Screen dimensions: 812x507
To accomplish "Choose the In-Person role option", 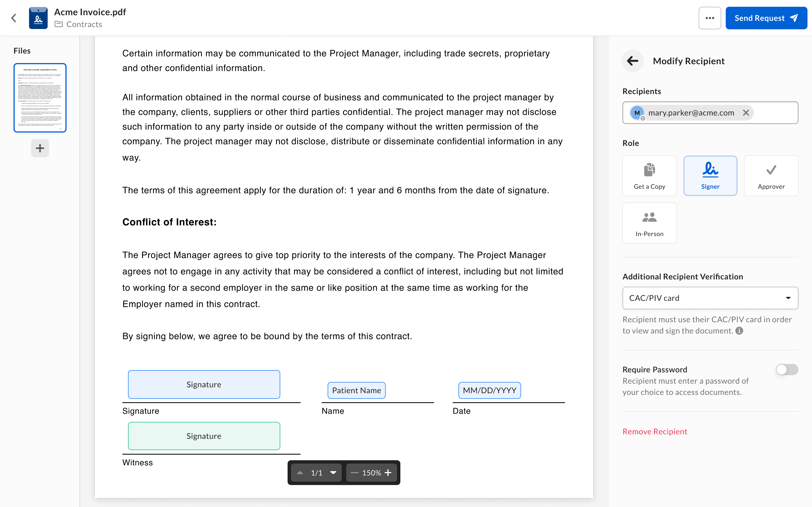I will click(x=649, y=223).
